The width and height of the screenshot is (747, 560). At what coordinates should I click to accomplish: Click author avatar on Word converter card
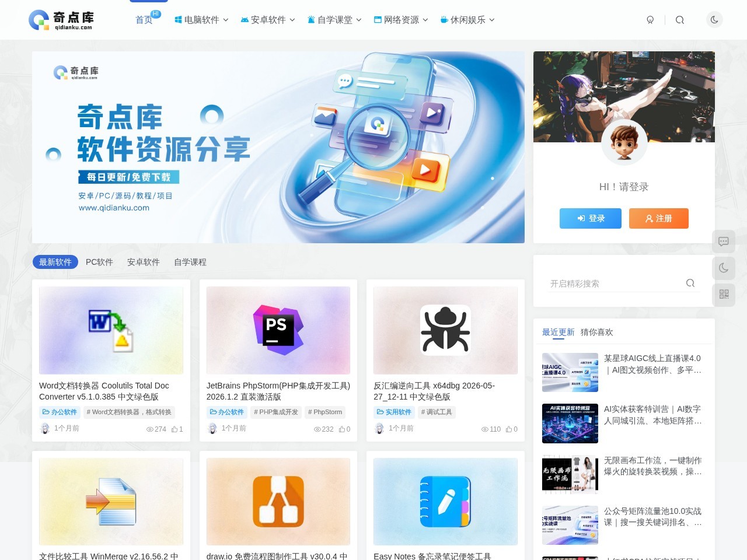point(44,428)
